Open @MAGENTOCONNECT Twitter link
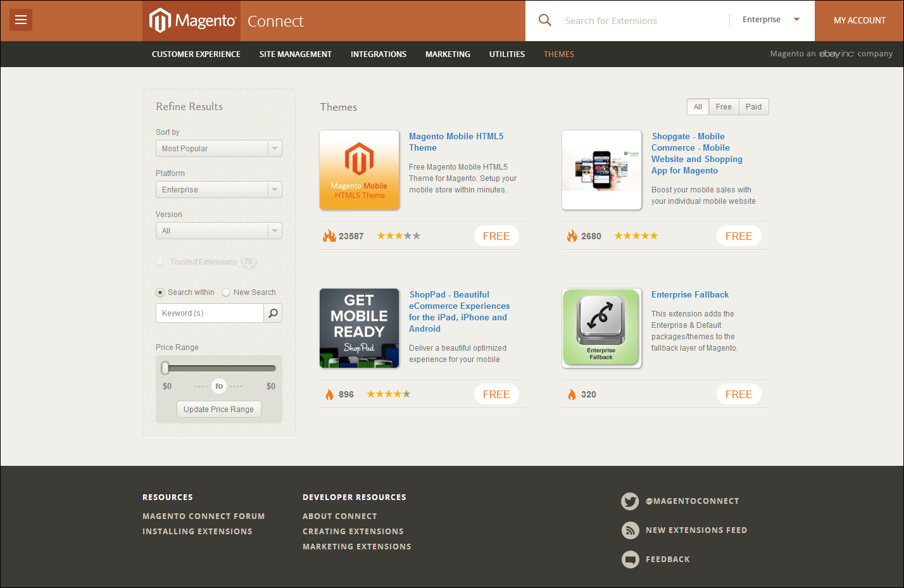 693,501
